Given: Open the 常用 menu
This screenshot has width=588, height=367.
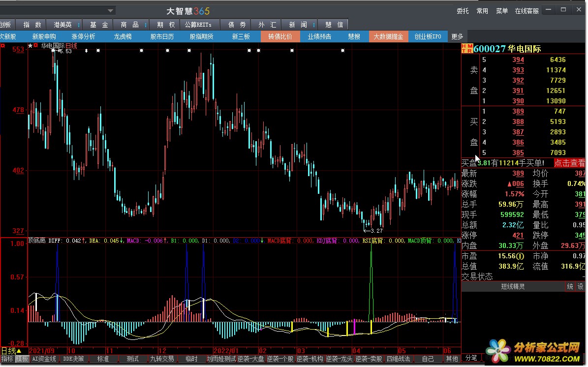Looking at the screenshot, I should 482,11.
